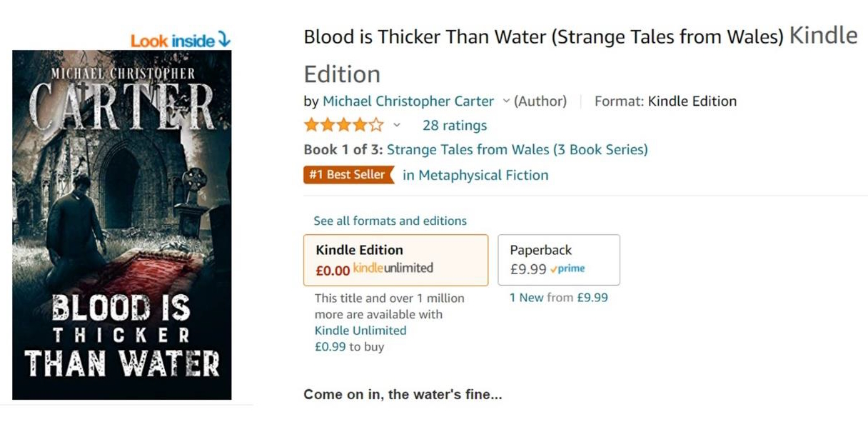Click the Look inside label
Image resolution: width=868 pixels, height=427 pixels.
coord(172,41)
